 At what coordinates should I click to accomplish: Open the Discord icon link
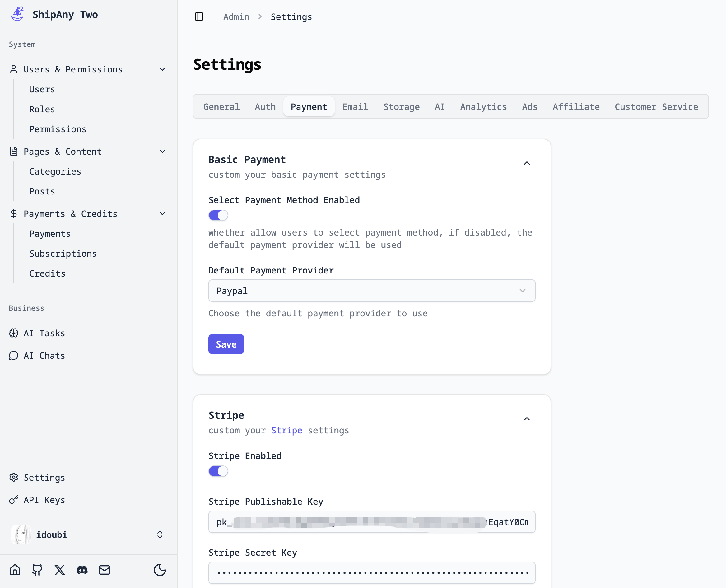82,570
